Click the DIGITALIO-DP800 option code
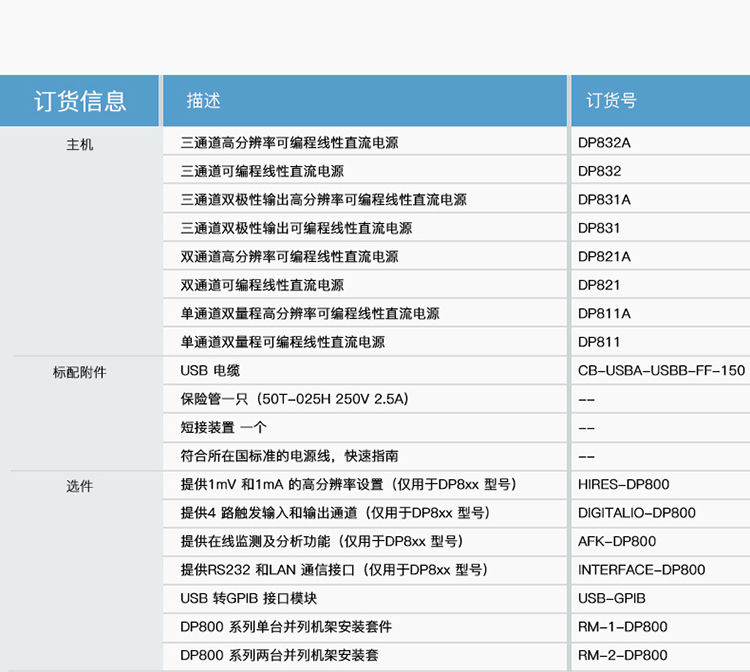This screenshot has height=672, width=750. pos(636,513)
